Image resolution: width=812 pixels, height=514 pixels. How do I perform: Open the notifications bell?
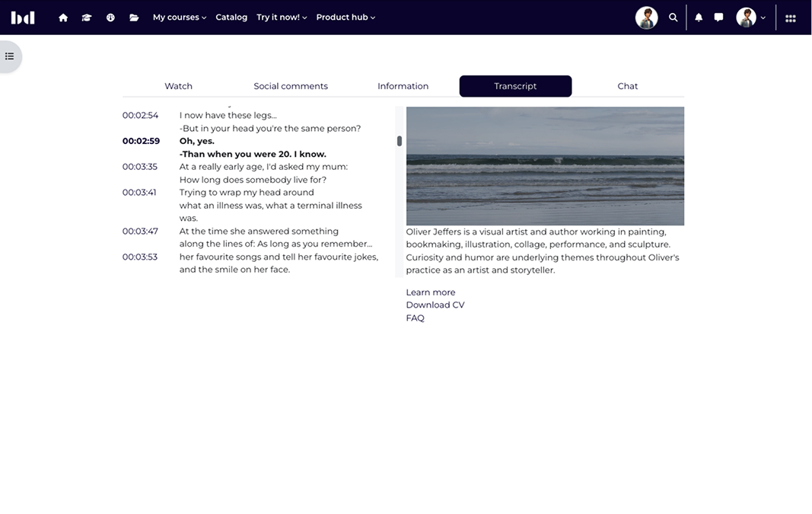(699, 18)
